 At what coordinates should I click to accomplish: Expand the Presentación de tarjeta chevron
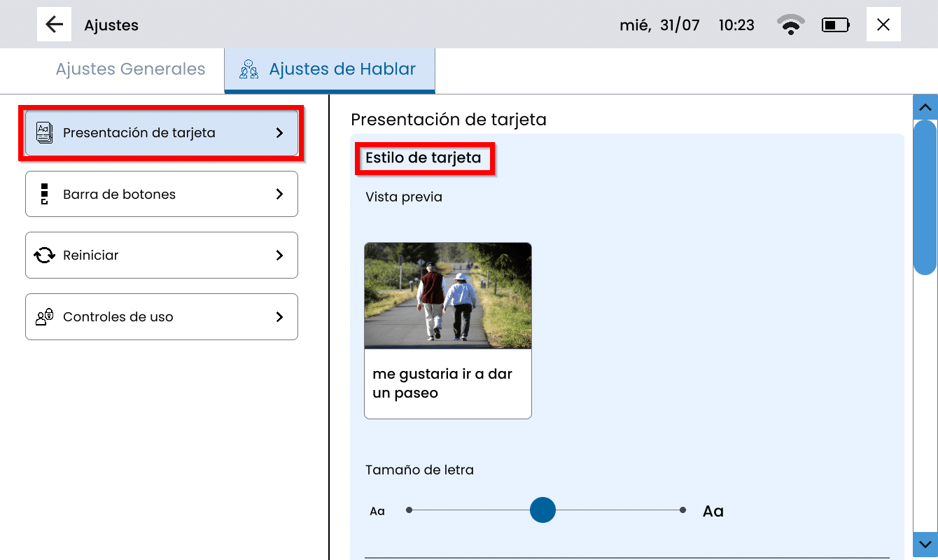point(279,132)
